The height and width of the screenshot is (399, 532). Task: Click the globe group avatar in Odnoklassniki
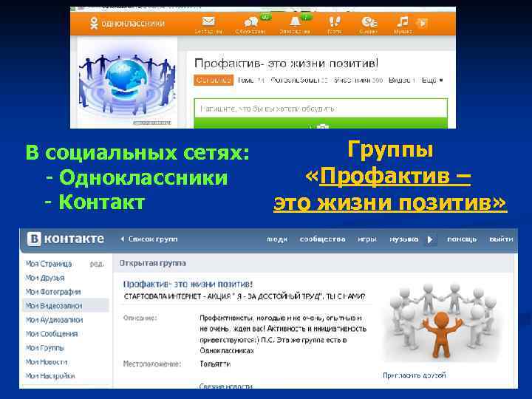point(127,83)
